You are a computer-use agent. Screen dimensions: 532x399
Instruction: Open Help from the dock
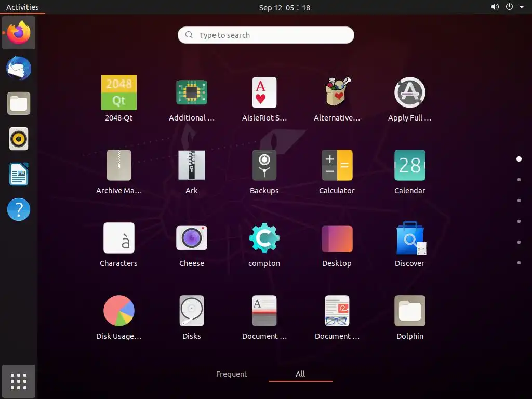(x=19, y=209)
